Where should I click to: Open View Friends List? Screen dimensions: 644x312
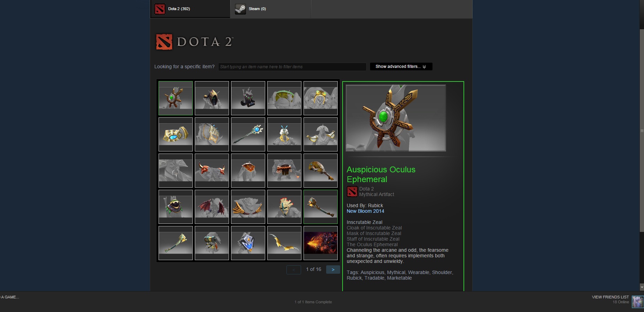[x=610, y=297]
